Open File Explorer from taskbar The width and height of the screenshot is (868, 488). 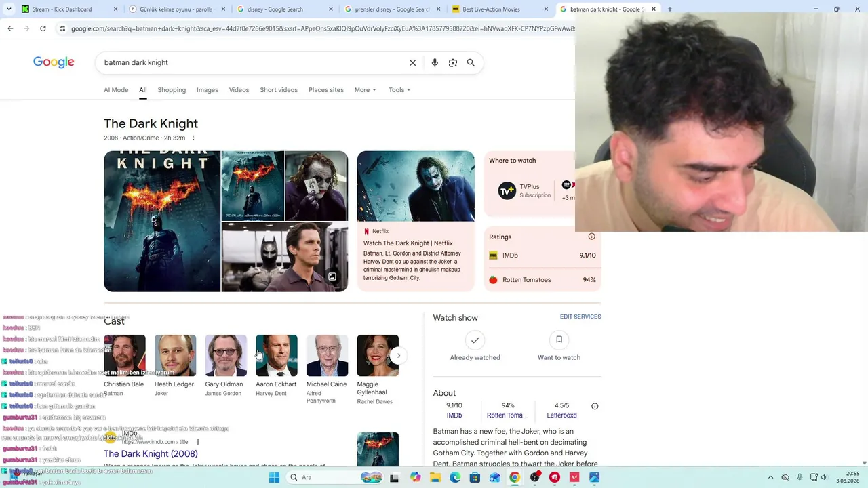pos(435,477)
